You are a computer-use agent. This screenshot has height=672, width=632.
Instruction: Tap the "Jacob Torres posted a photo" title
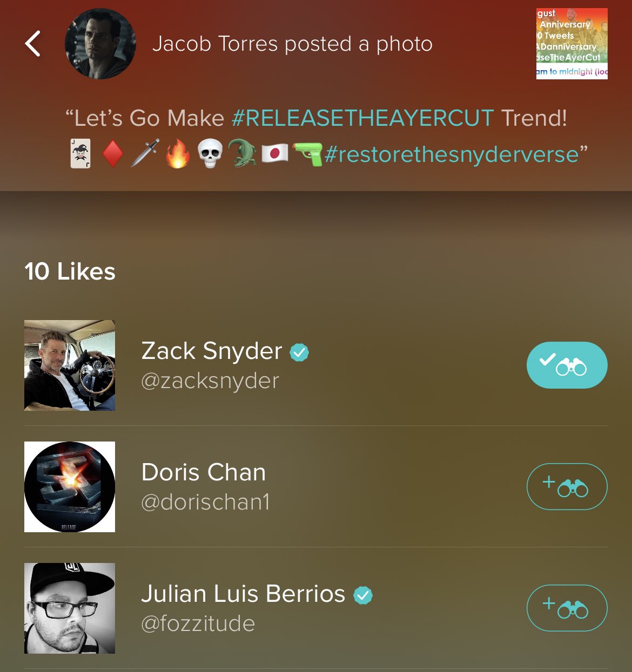pyautogui.click(x=292, y=44)
